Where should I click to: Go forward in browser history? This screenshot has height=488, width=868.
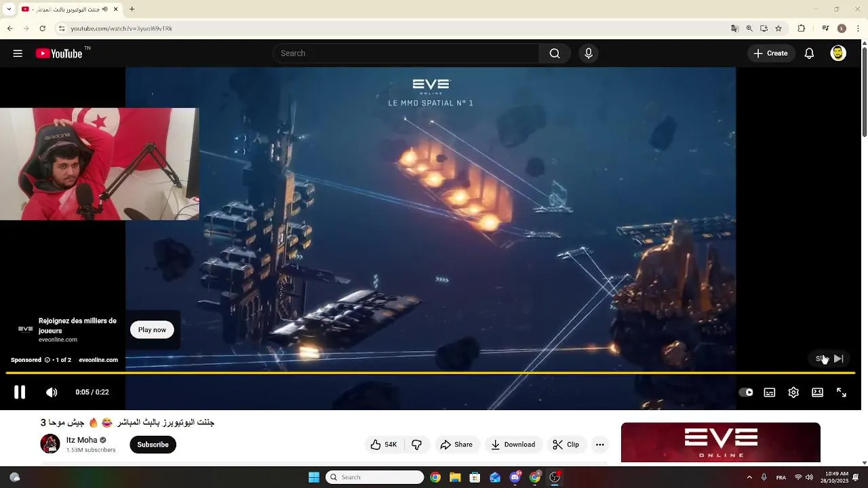[26, 28]
